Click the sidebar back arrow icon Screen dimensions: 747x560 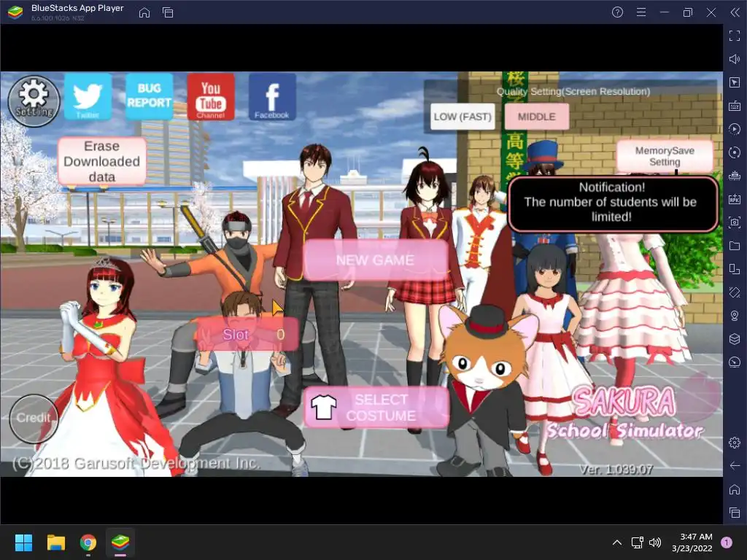[x=735, y=466]
